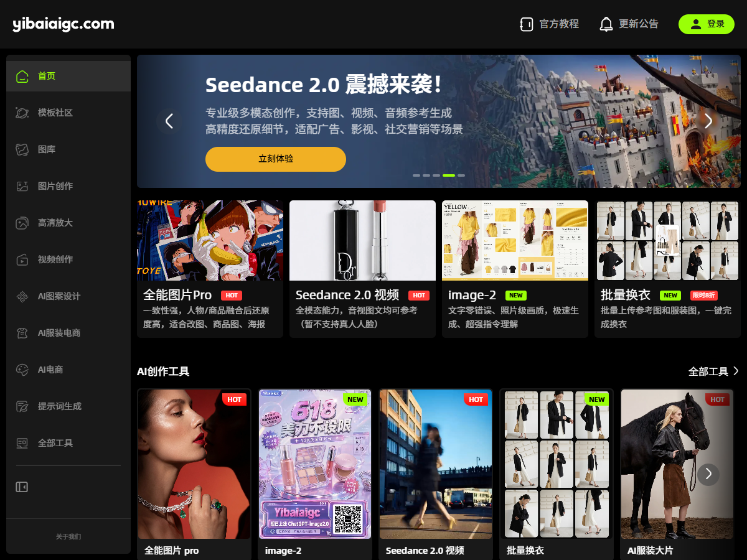Expand 全部工具 link with chevron
This screenshot has height=560, width=747.
pyautogui.click(x=713, y=371)
